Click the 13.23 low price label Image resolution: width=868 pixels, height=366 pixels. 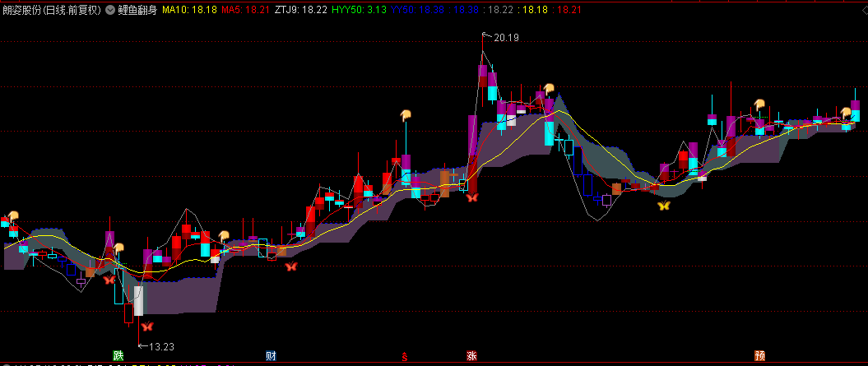[x=161, y=347]
